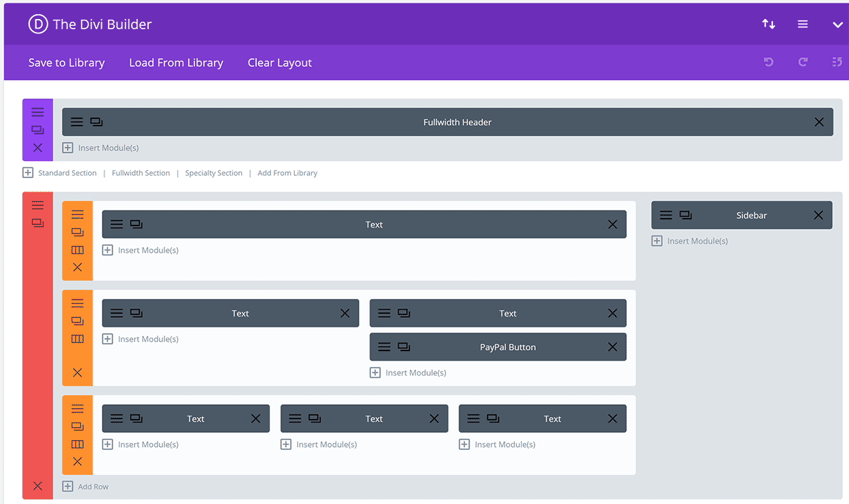Add a Specialty Section
Viewport: 849px width, 504px height.
(x=213, y=173)
